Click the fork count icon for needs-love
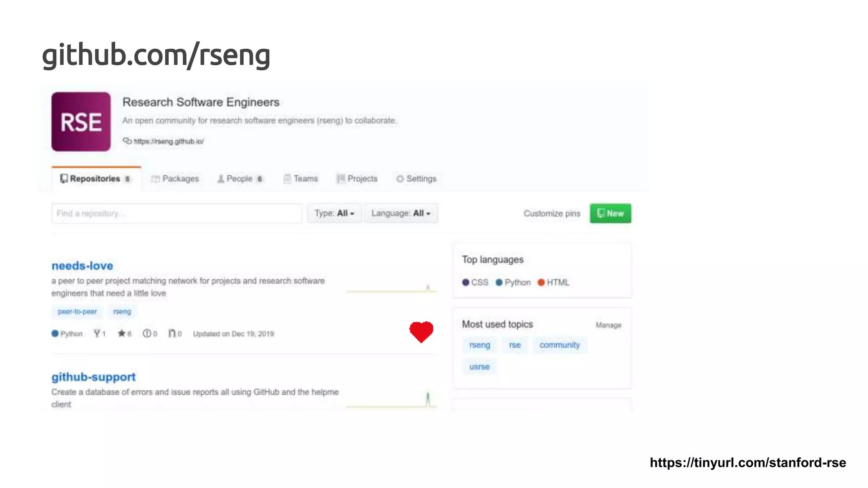 (97, 333)
